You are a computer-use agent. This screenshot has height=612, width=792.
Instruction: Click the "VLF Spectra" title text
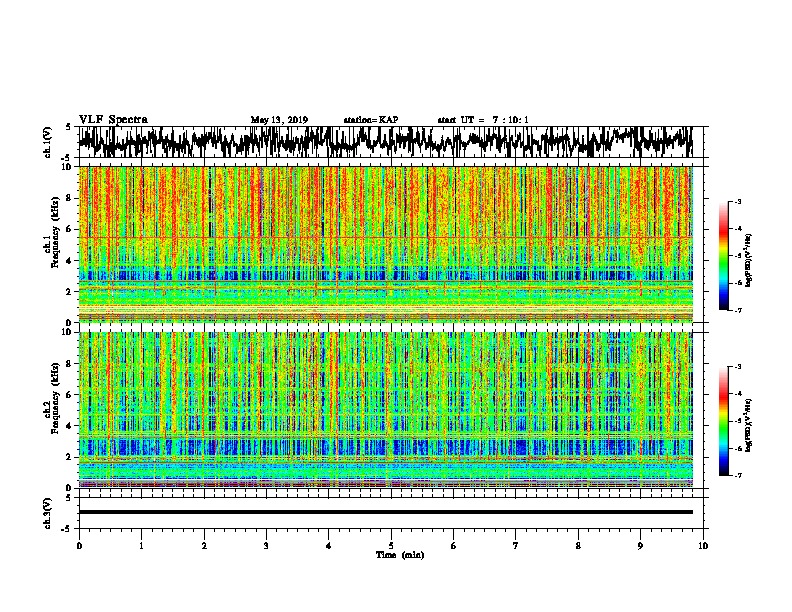pyautogui.click(x=113, y=120)
